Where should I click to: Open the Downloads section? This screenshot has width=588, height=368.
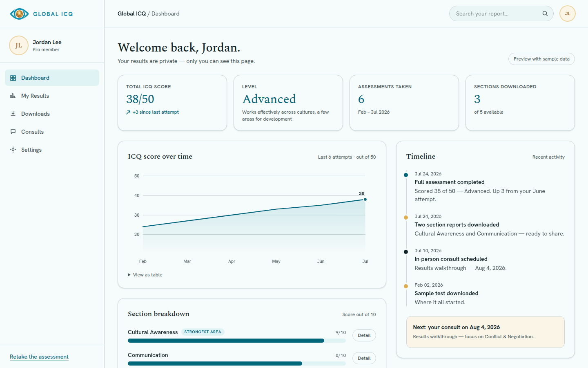52,114
